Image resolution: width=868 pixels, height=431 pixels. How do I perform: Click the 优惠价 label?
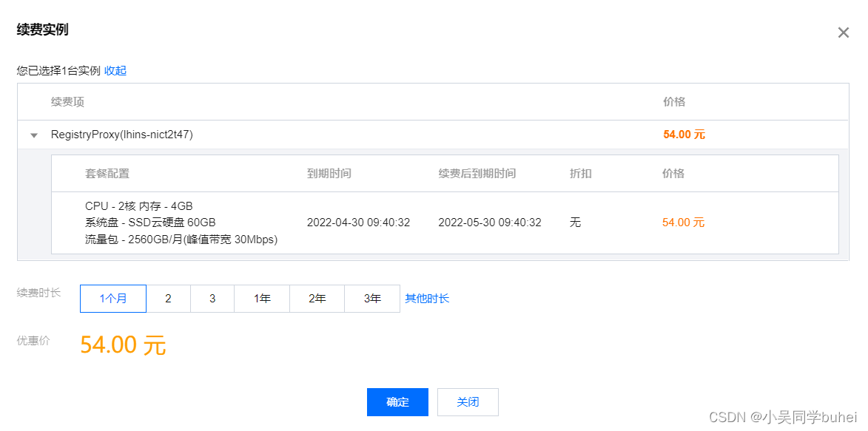(x=33, y=341)
